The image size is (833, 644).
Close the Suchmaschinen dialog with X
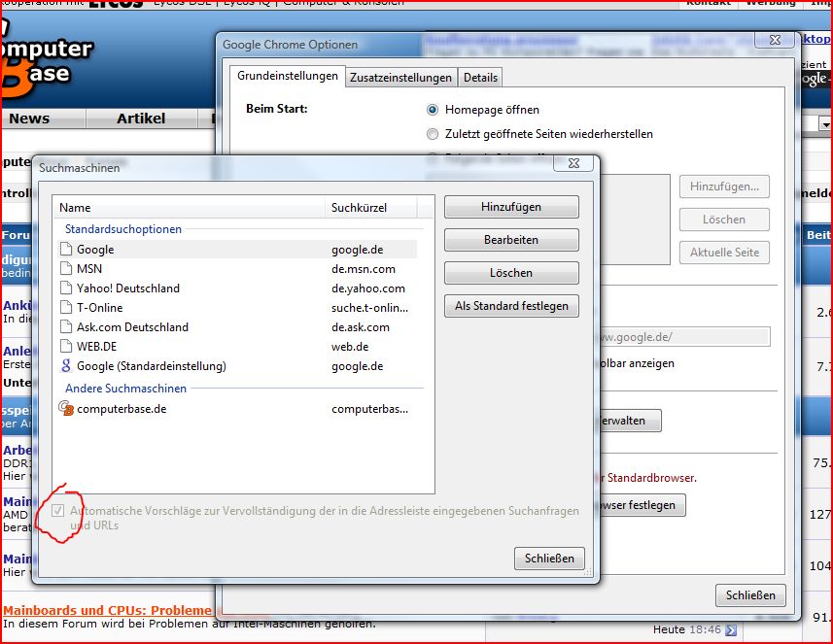(573, 163)
